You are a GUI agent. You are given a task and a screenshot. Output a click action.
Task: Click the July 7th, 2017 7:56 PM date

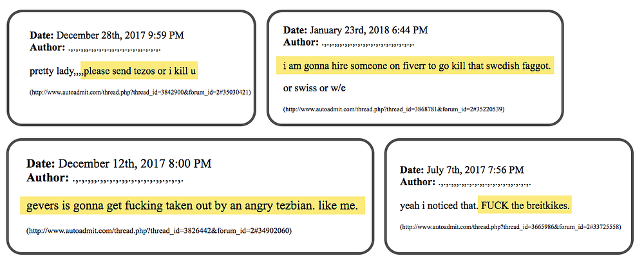coord(475,170)
